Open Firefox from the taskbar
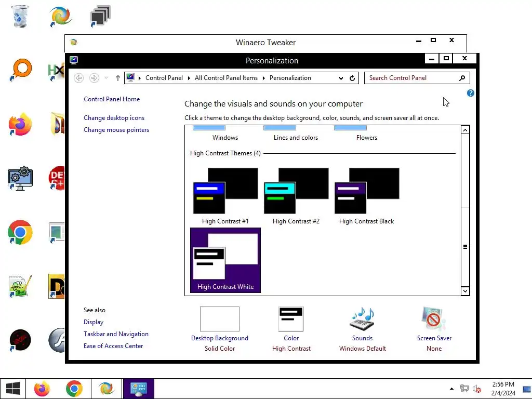The width and height of the screenshot is (532, 399). (42, 389)
